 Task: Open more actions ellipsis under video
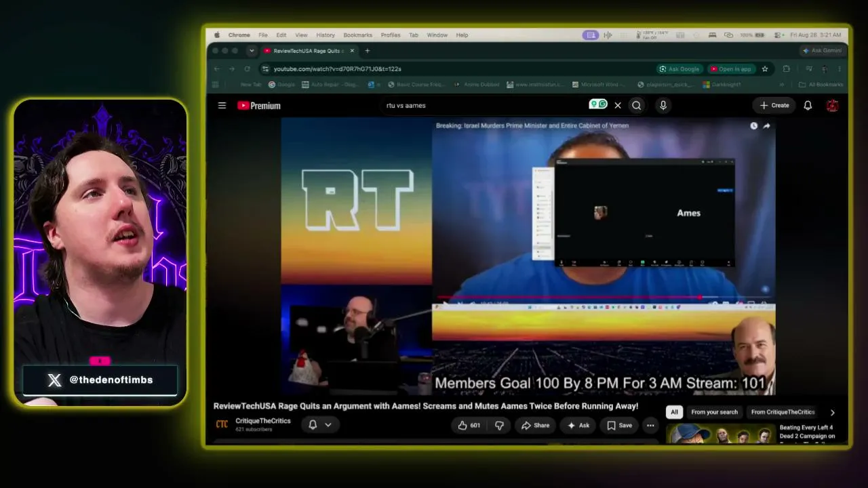pyautogui.click(x=650, y=426)
